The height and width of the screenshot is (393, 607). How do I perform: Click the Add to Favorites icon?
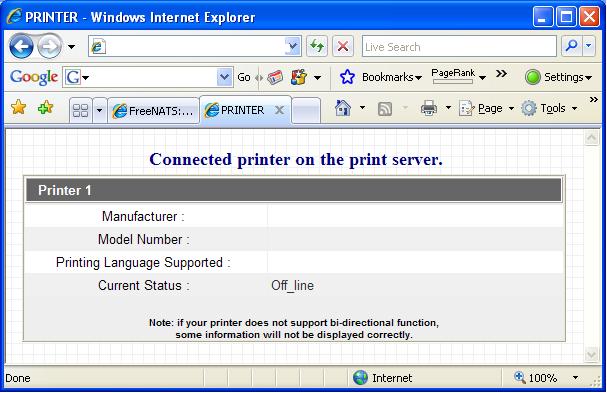pyautogui.click(x=45, y=107)
